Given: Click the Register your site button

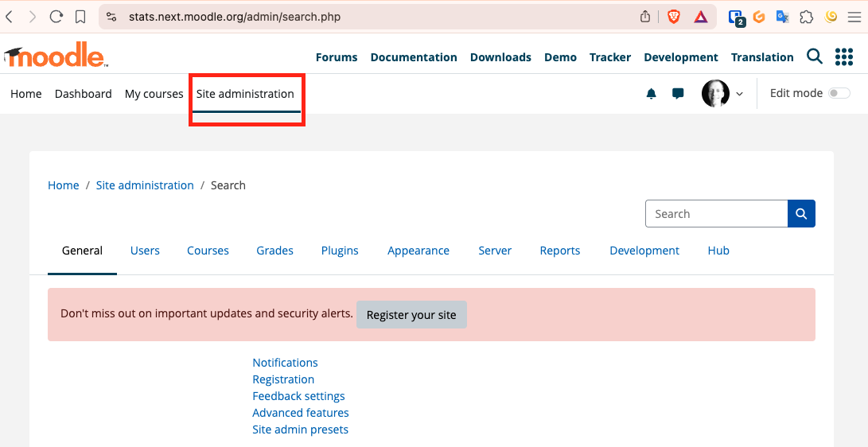Looking at the screenshot, I should click(411, 315).
